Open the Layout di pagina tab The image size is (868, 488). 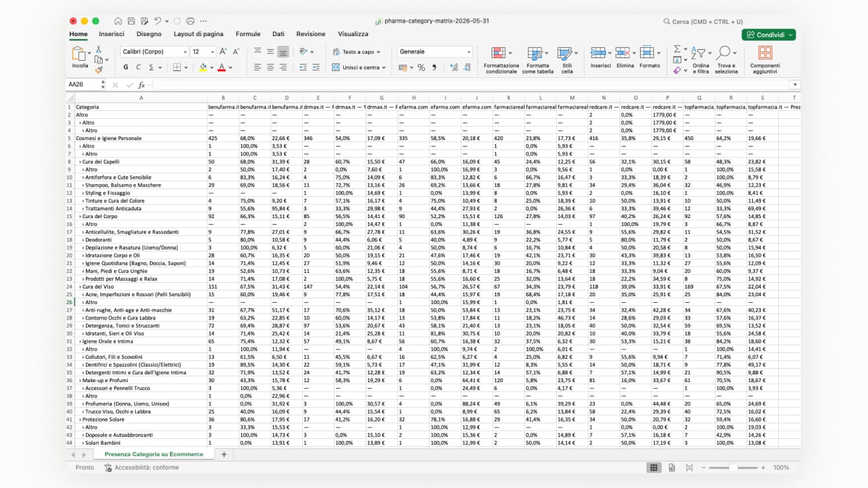coord(198,34)
